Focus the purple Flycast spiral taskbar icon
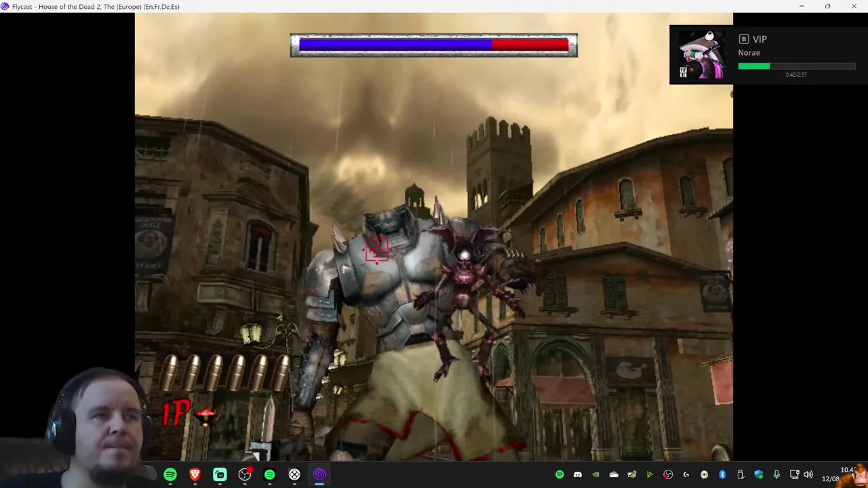This screenshot has width=868, height=488. click(x=319, y=475)
